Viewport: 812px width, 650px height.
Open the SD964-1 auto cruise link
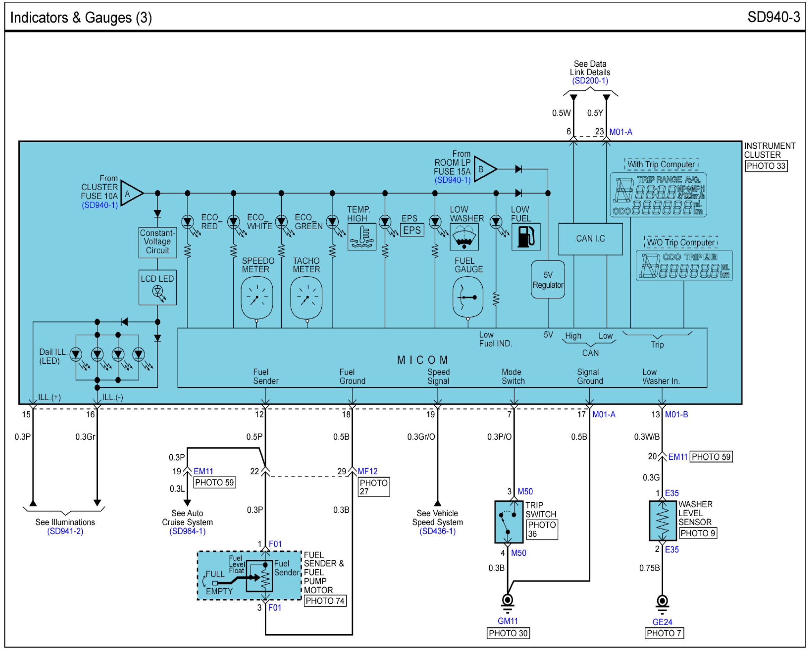[x=187, y=531]
